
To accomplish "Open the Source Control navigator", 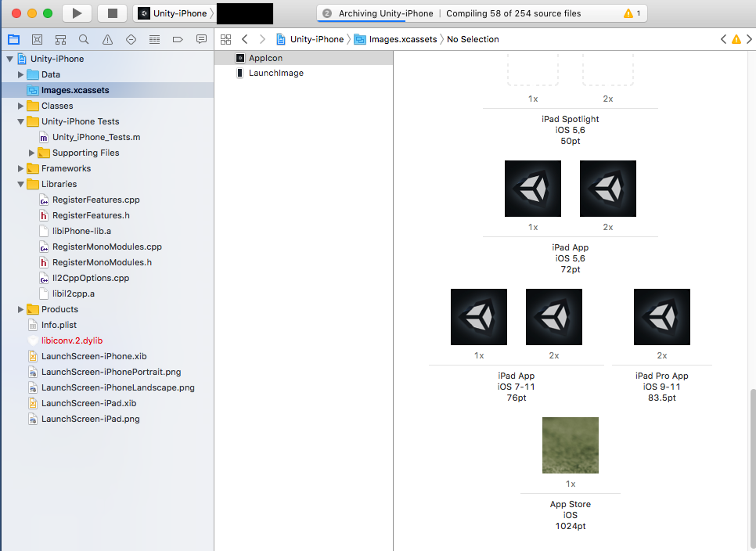I will [37, 40].
